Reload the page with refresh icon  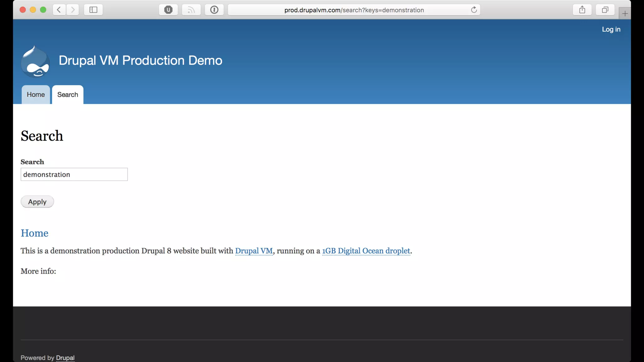point(474,10)
